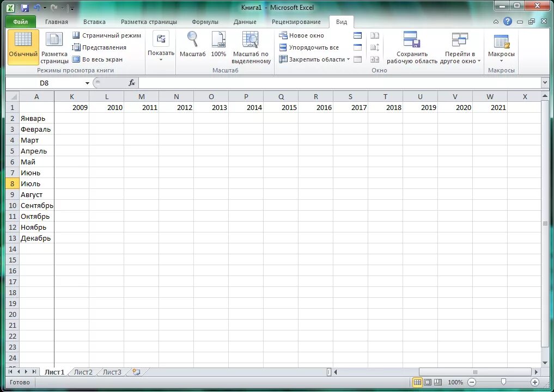Click the zoom slider handle

(x=503, y=382)
